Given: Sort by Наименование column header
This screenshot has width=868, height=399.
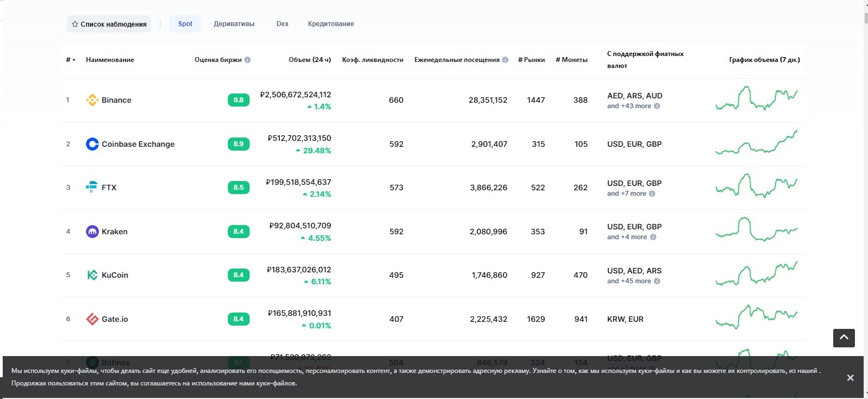Looking at the screenshot, I should click(x=110, y=60).
